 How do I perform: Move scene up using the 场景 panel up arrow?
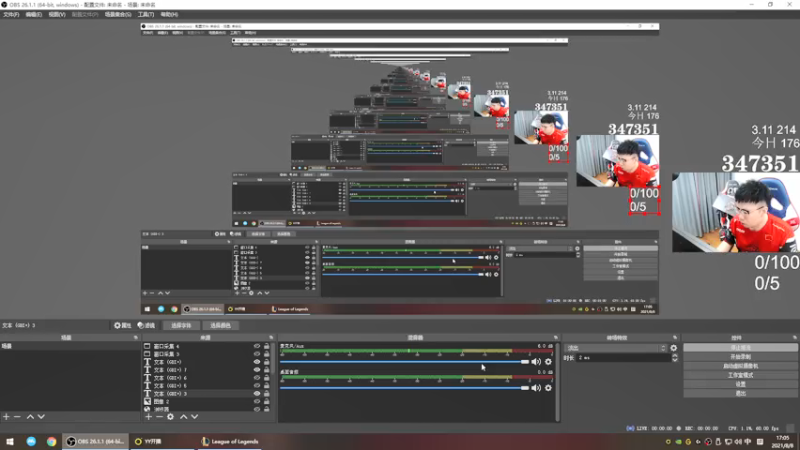pos(30,417)
